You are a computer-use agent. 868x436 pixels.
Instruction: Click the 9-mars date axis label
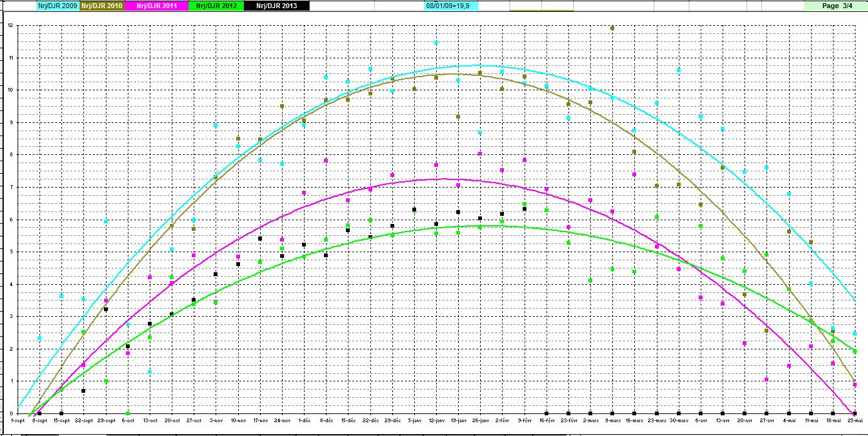[613, 420]
